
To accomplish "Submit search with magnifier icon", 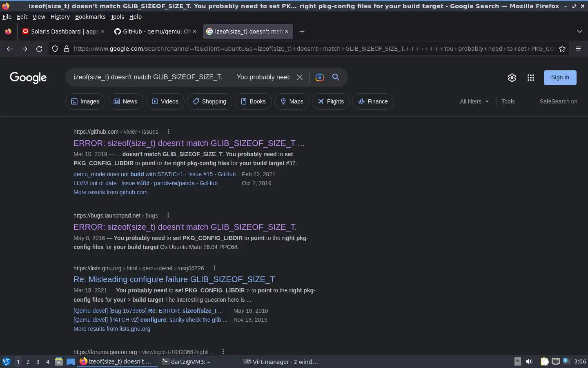I will [336, 77].
